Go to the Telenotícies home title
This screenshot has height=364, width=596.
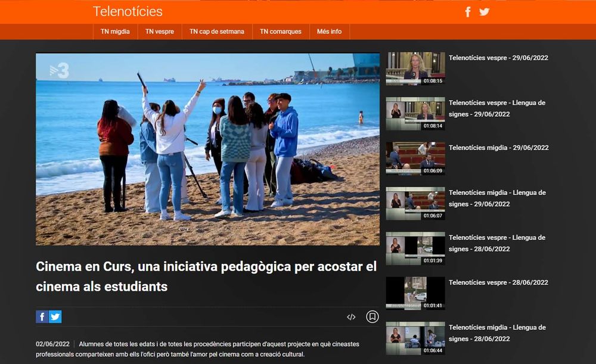[x=128, y=11]
